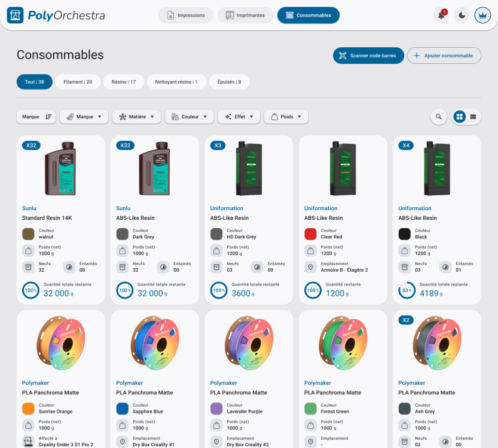Click Entamés icon on walnut card
This screenshot has width=498, height=448.
coord(69,267)
